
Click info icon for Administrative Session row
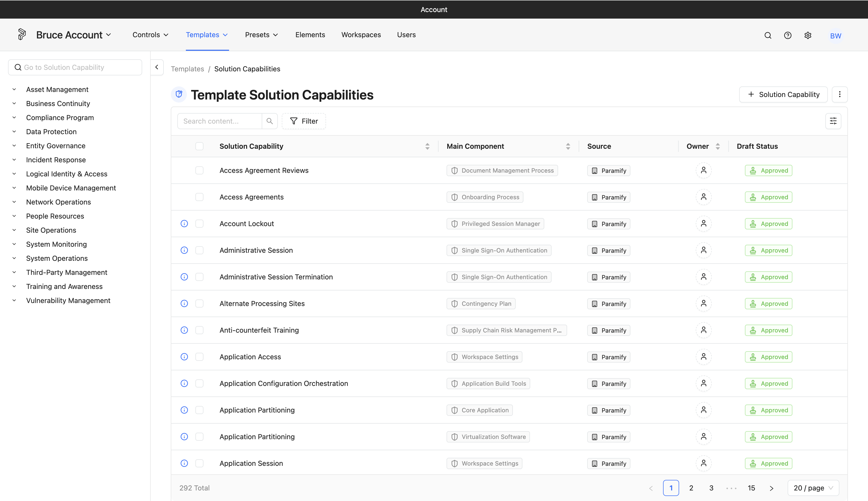click(x=184, y=250)
